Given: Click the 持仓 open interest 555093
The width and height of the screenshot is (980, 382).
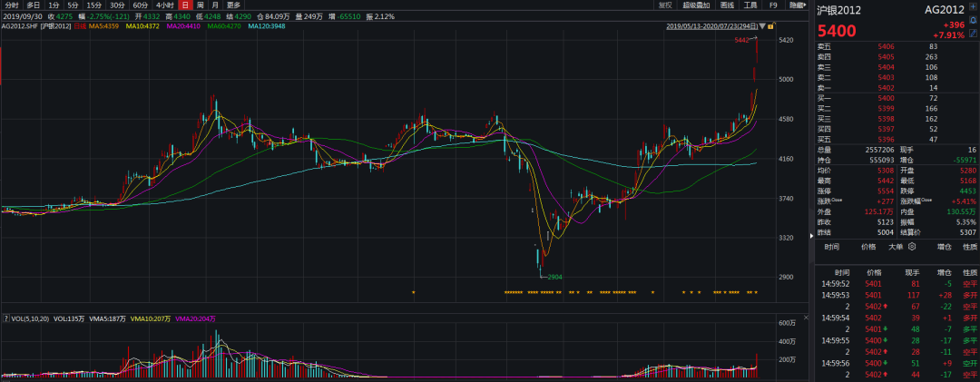Looking at the screenshot, I should click(883, 161).
